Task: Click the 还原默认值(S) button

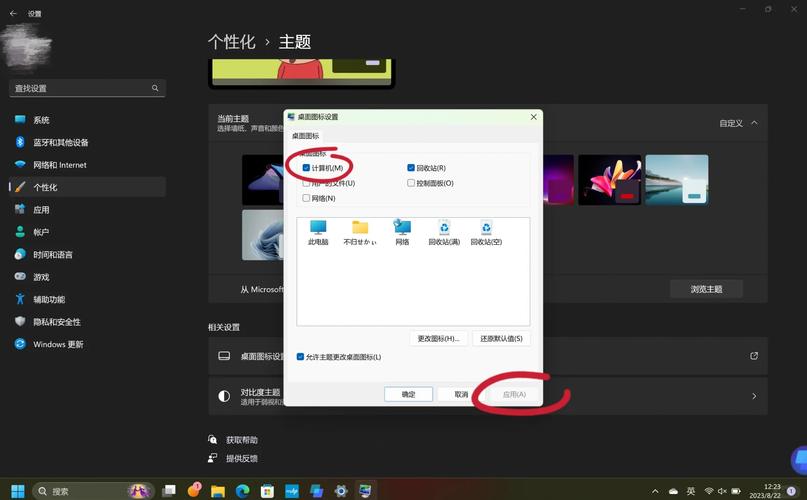Action: click(x=501, y=338)
